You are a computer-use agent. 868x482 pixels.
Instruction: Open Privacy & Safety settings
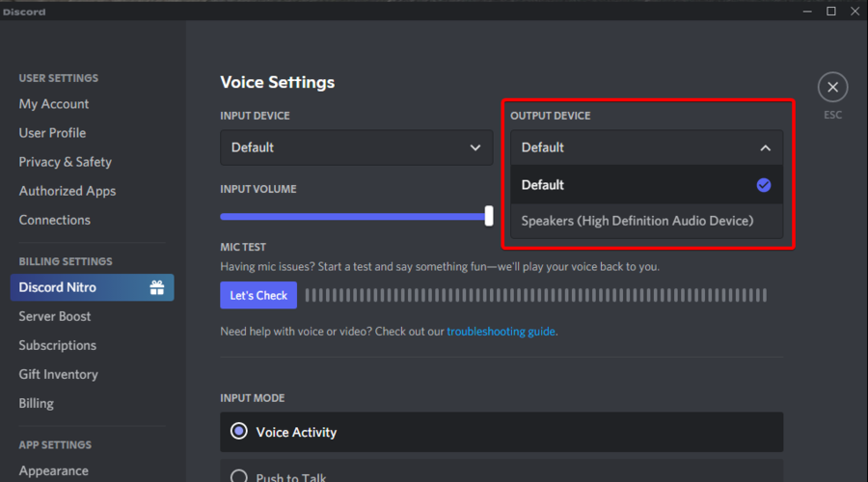[66, 162]
